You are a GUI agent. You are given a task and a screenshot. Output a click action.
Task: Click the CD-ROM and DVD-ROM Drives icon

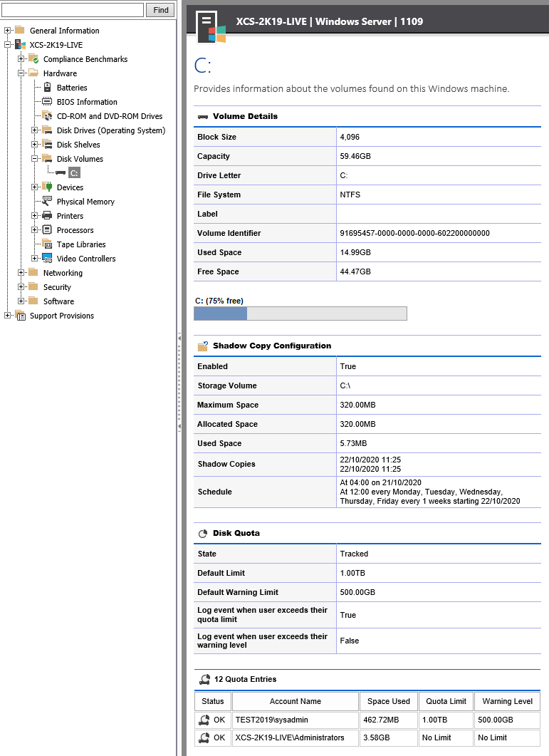coord(47,116)
